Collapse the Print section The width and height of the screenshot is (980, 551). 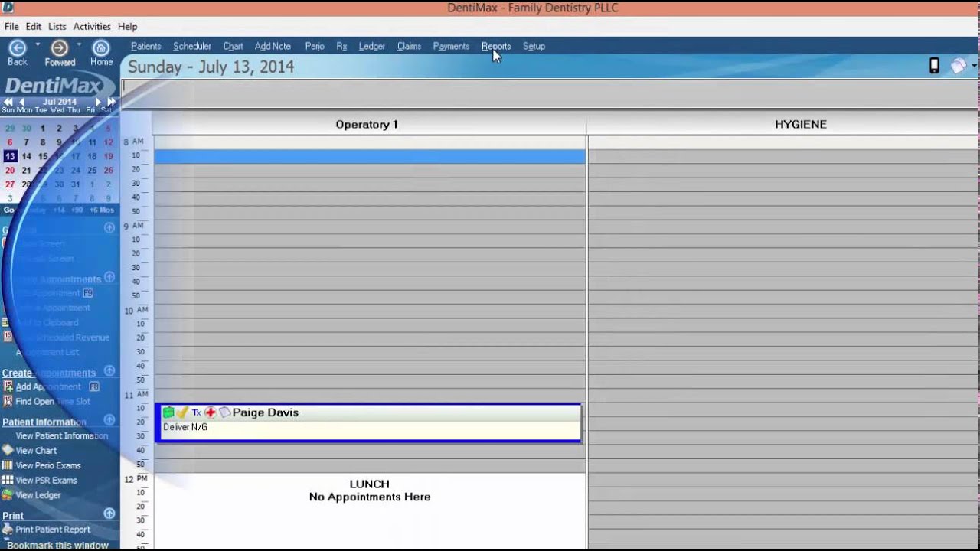click(109, 514)
